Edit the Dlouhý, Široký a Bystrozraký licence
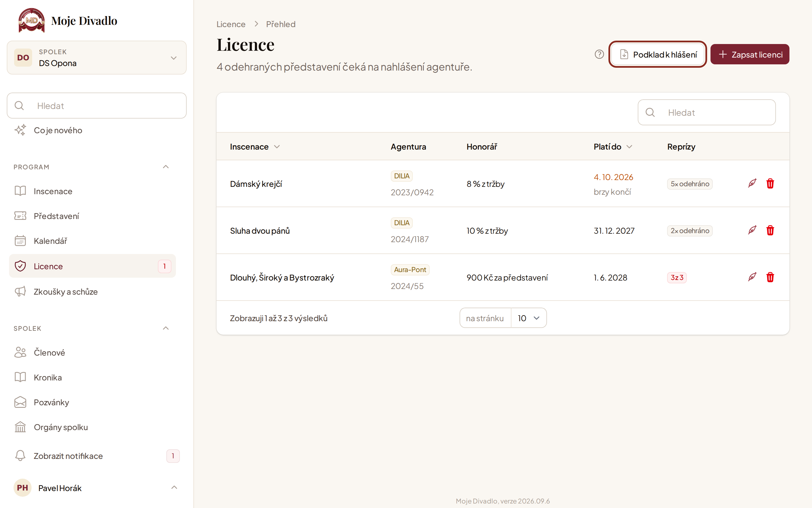Image resolution: width=812 pixels, height=508 pixels. [x=752, y=277]
